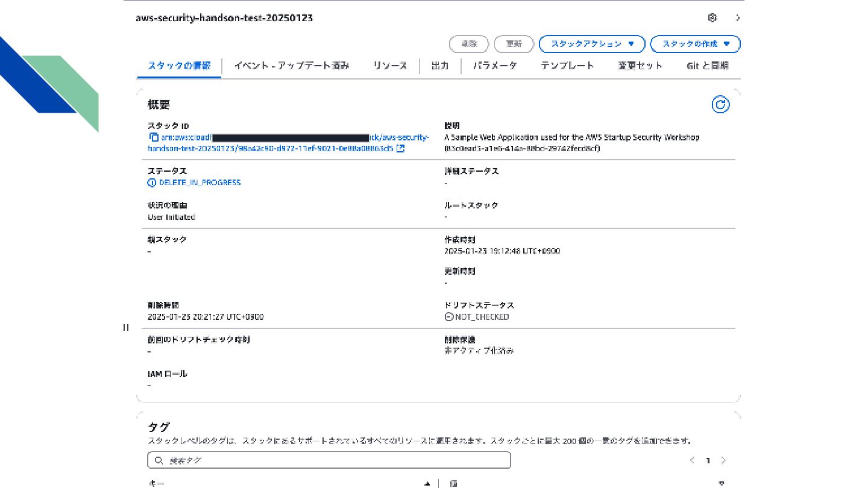
Task: Click the 更新 button
Action: tap(514, 44)
